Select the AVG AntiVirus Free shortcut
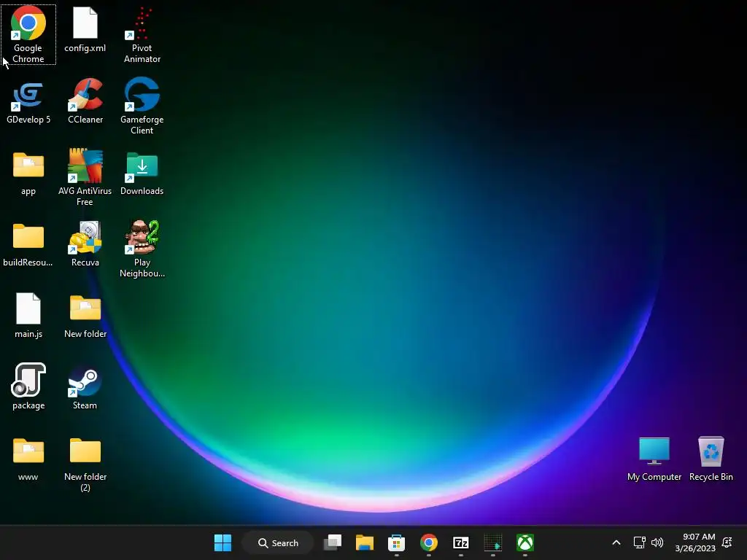This screenshot has height=560, width=747. click(x=85, y=177)
